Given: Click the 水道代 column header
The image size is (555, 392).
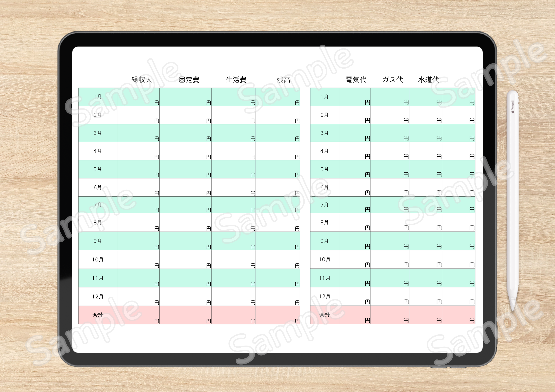Looking at the screenshot, I should click(429, 80).
